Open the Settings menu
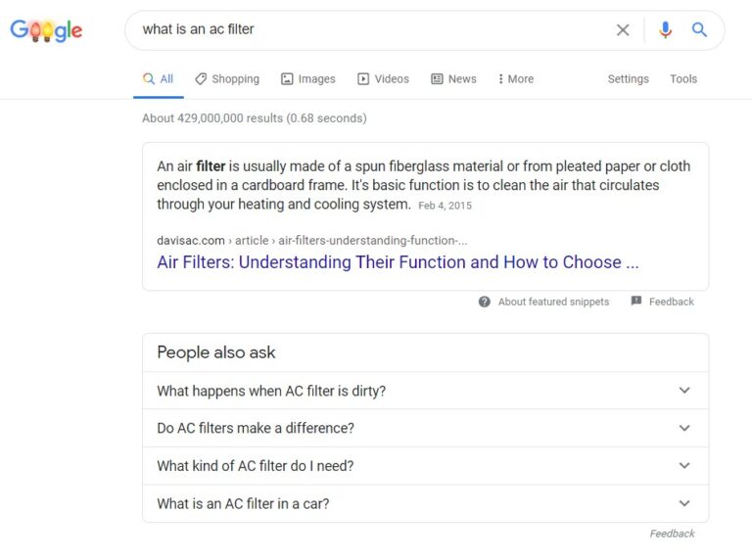This screenshot has width=752, height=560. pos(628,79)
